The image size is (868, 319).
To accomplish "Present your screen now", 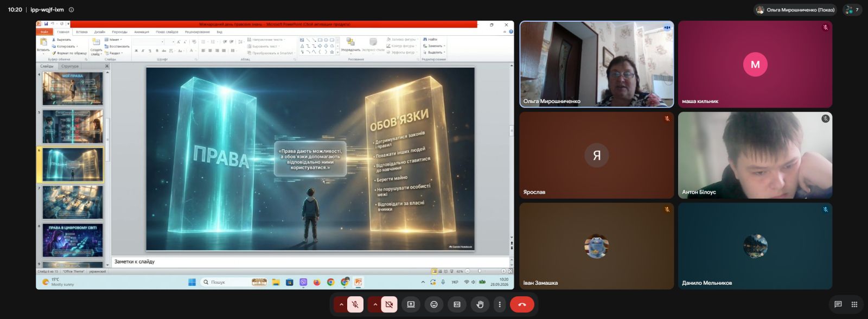I will pyautogui.click(x=411, y=304).
